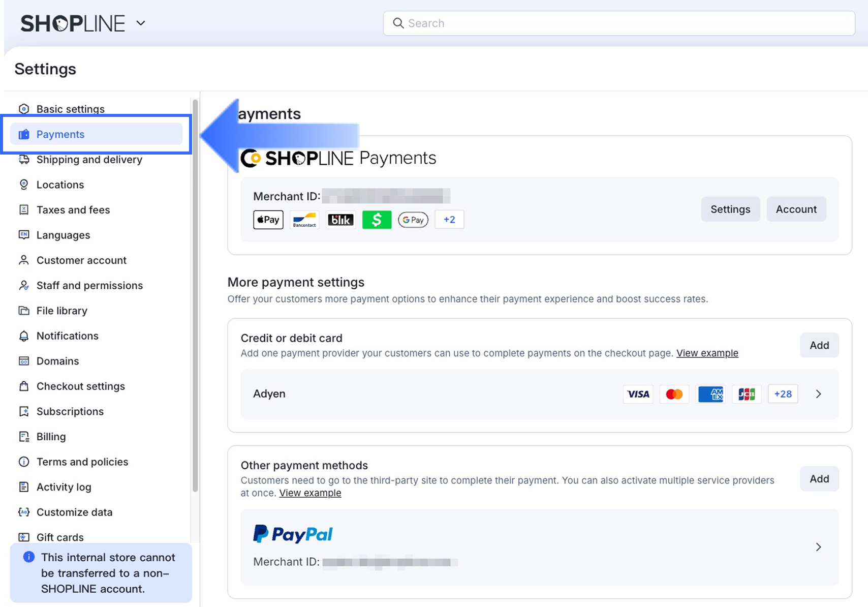Click the Bancontact payment icon
This screenshot has width=868, height=607.
tap(304, 220)
